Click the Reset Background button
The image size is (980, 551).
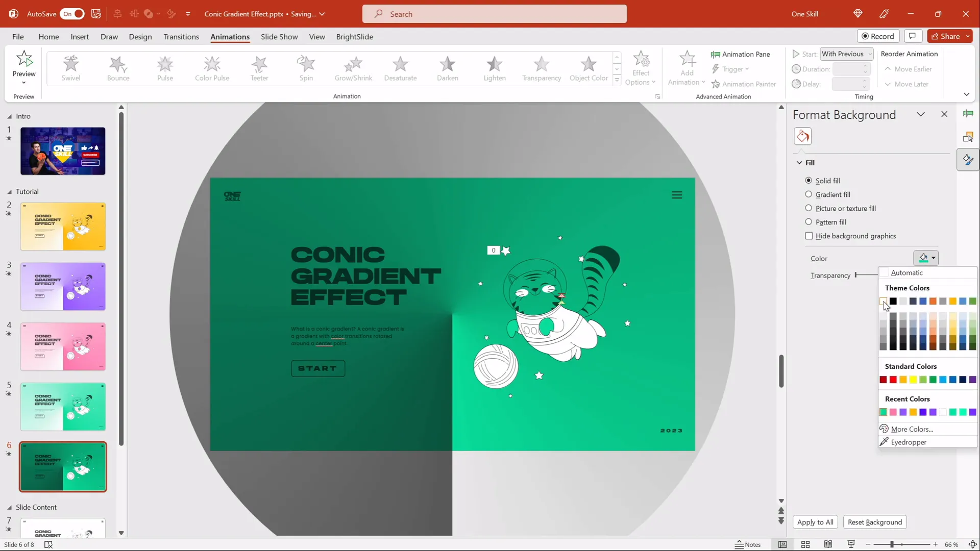[x=875, y=522]
